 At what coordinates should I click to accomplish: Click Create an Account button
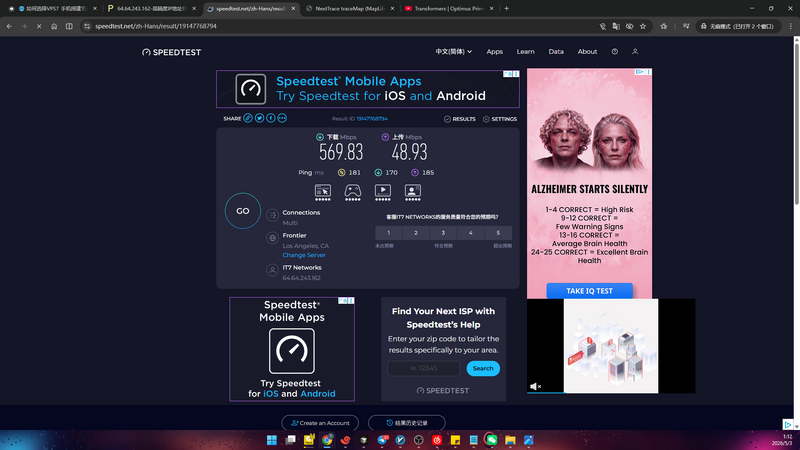320,423
